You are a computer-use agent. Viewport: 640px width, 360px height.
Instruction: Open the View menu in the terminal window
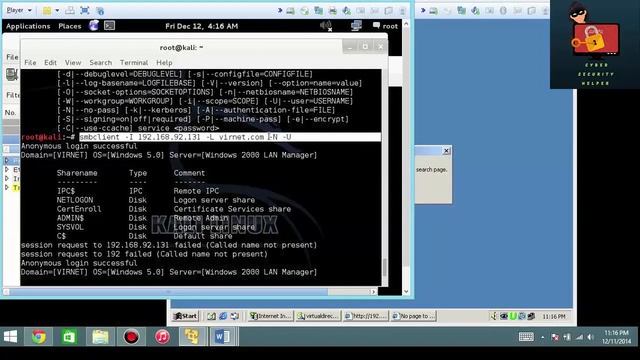(x=73, y=63)
